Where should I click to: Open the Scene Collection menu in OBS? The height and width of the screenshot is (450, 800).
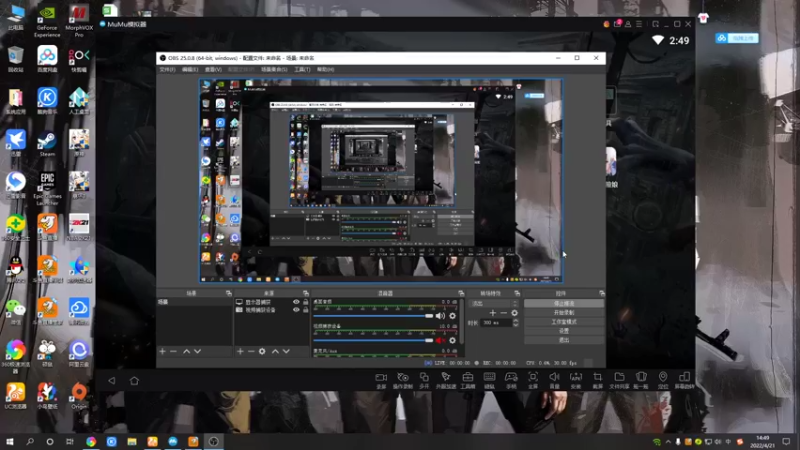click(274, 69)
